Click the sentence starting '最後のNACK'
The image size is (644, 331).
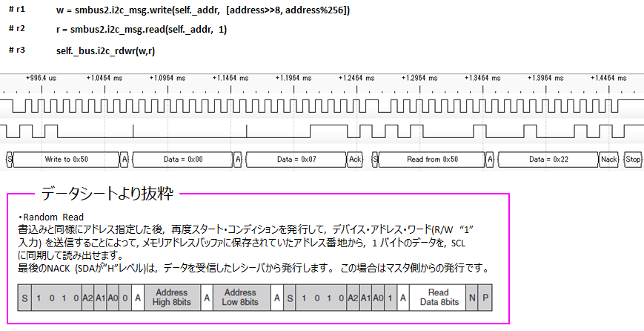click(254, 269)
